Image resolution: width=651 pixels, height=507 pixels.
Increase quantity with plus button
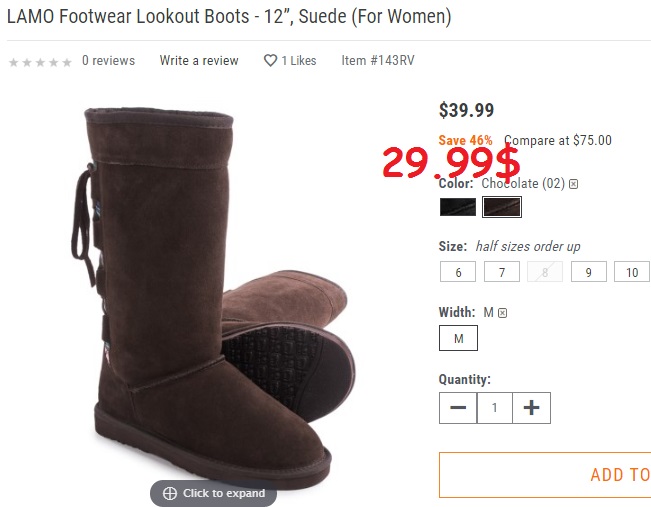531,408
